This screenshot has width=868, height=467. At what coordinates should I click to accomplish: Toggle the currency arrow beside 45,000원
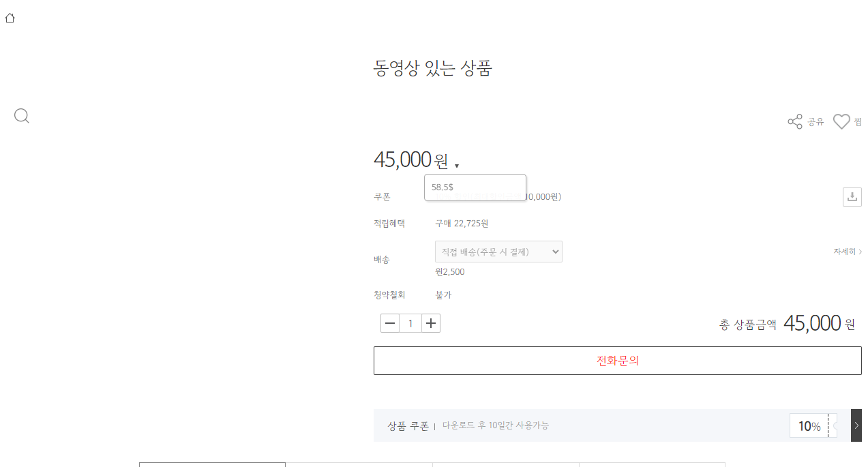(x=457, y=166)
